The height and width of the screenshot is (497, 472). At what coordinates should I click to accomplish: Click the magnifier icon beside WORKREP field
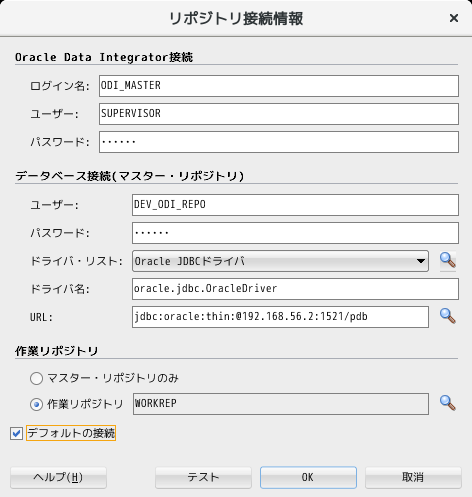point(448,403)
